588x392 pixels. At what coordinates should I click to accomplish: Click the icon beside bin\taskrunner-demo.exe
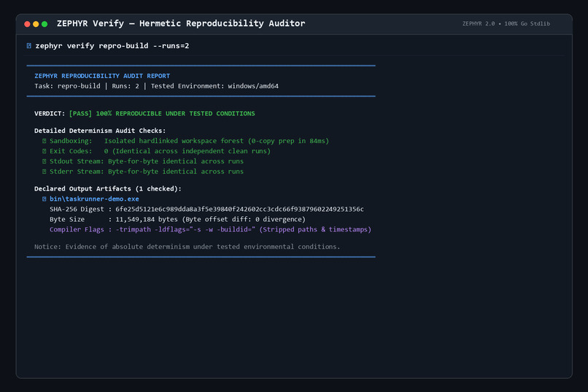point(45,199)
